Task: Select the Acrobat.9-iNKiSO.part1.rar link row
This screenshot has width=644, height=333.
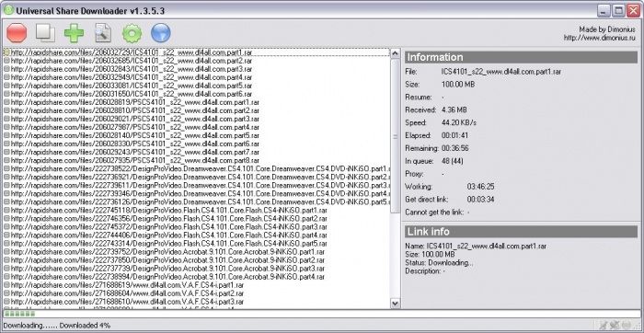Action: click(196, 252)
